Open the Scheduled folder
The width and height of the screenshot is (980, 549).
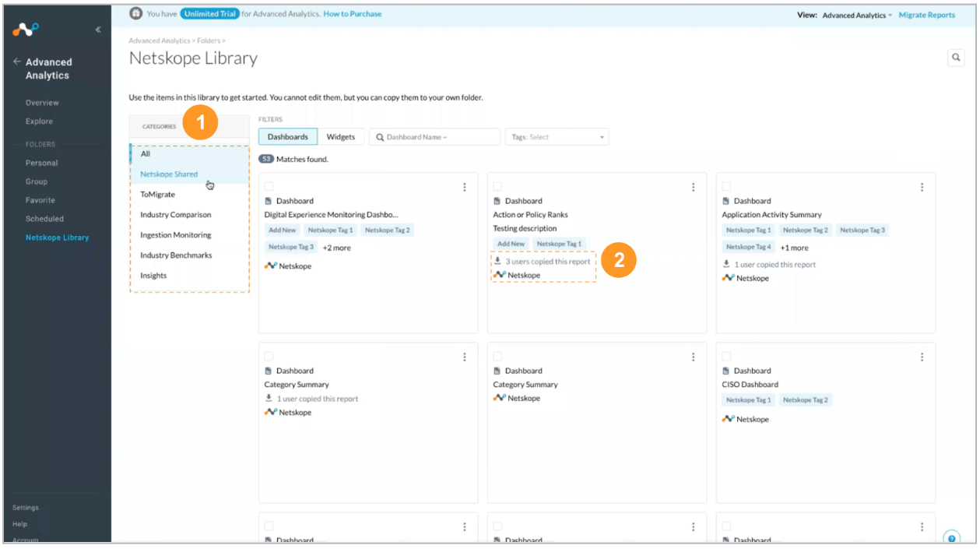click(x=44, y=219)
